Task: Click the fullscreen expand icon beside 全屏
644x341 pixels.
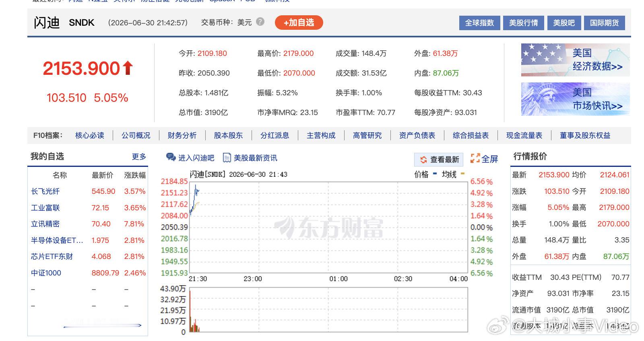Action: point(475,158)
